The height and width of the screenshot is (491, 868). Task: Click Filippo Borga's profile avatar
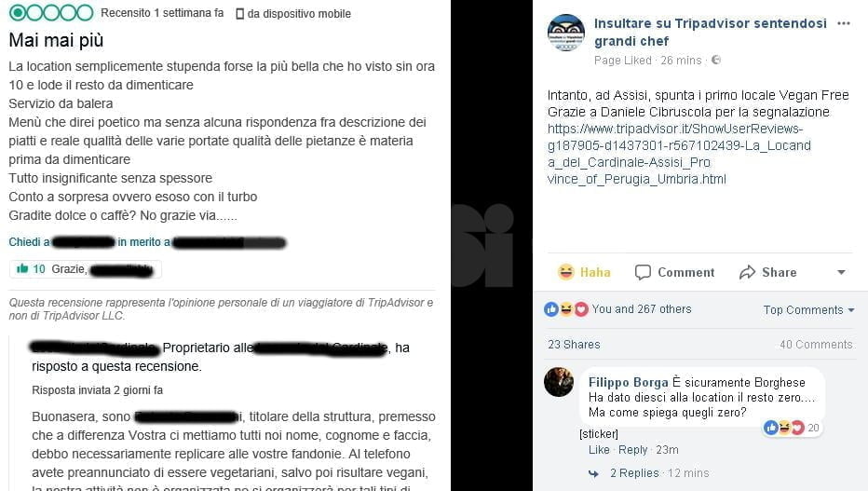pos(559,381)
